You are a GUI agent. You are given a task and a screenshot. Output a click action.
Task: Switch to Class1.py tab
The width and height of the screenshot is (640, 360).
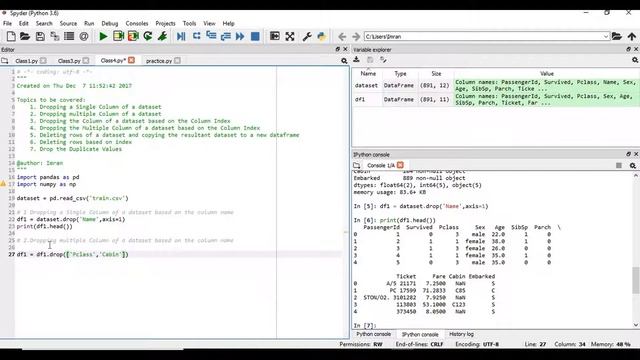(x=27, y=61)
